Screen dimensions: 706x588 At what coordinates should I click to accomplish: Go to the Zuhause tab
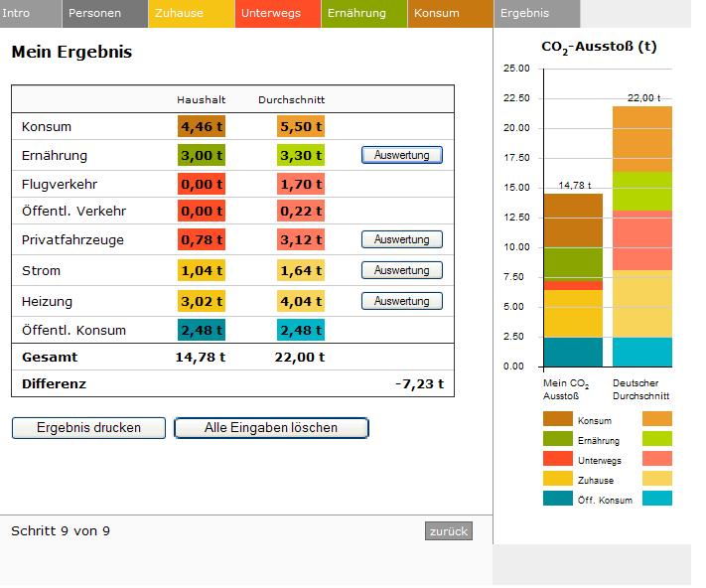click(191, 14)
